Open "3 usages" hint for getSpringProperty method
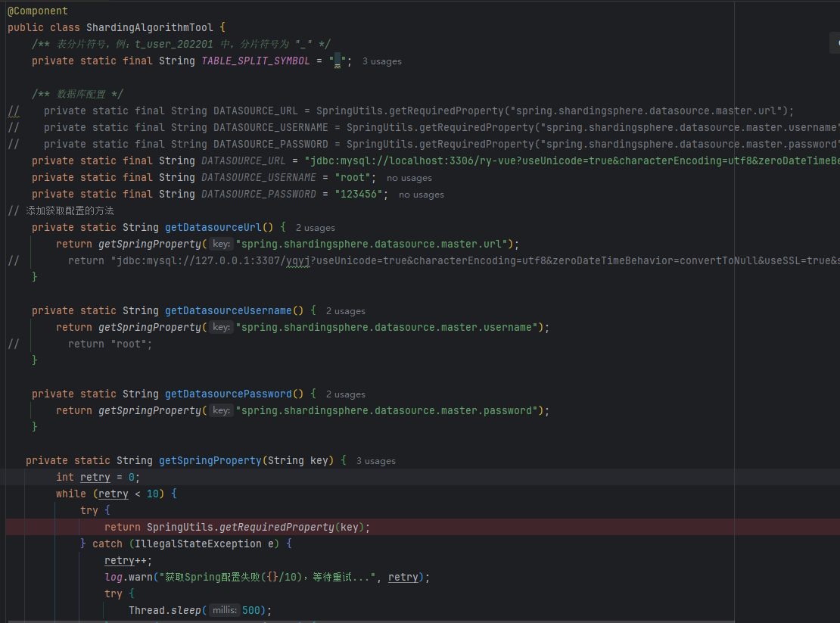The image size is (840, 623). (375, 461)
